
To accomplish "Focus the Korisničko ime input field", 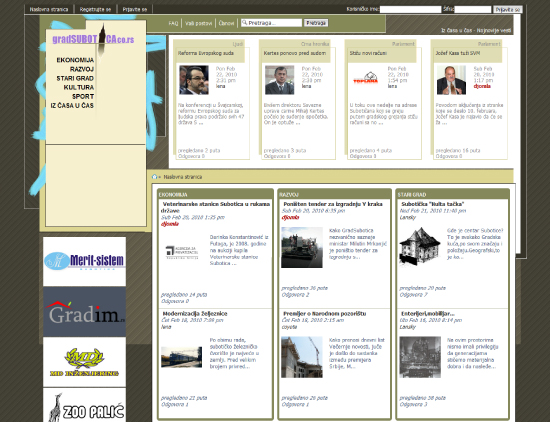I will pyautogui.click(x=410, y=9).
